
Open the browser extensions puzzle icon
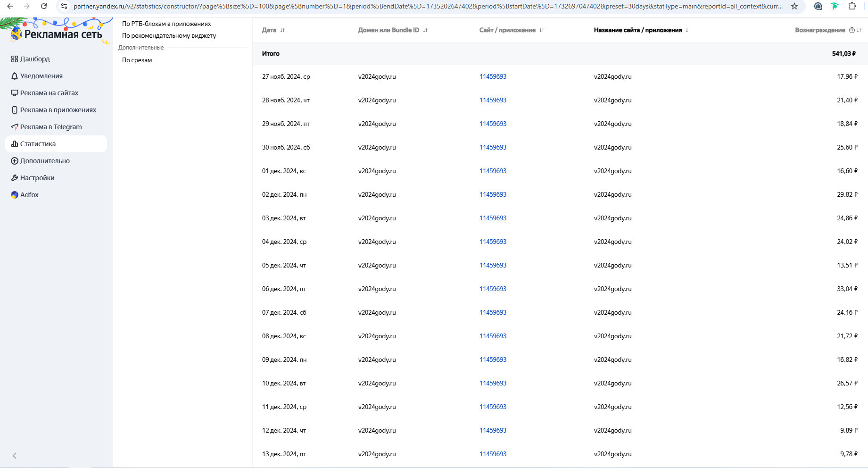(852, 6)
